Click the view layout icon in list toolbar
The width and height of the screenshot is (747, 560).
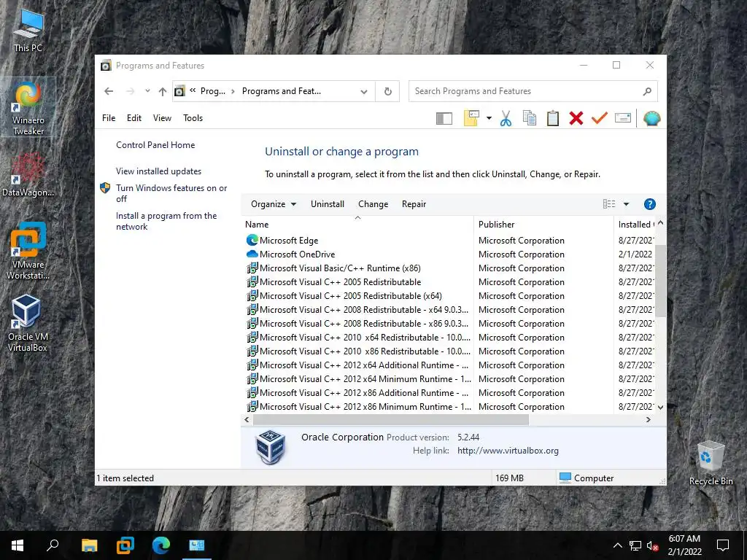click(x=609, y=204)
